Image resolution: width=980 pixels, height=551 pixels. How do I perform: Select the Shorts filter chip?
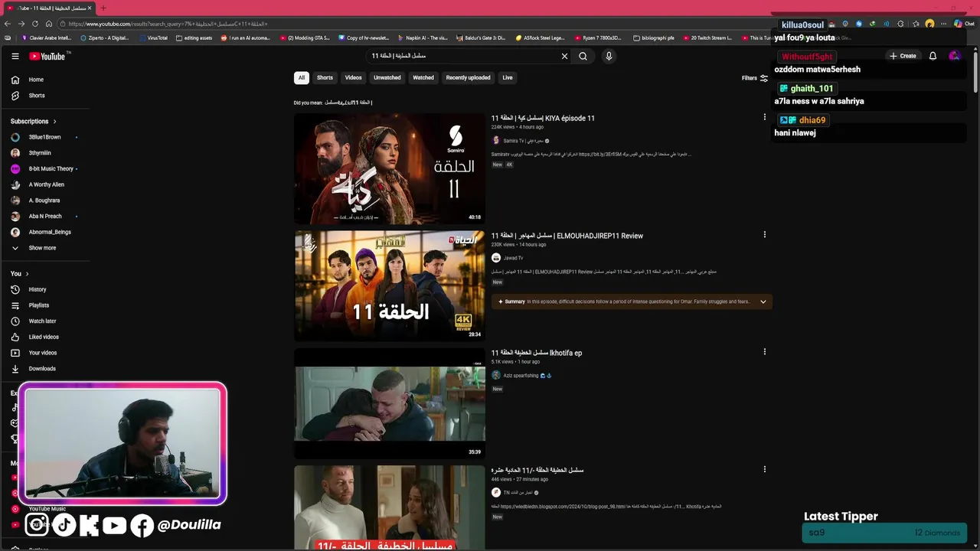pos(325,77)
